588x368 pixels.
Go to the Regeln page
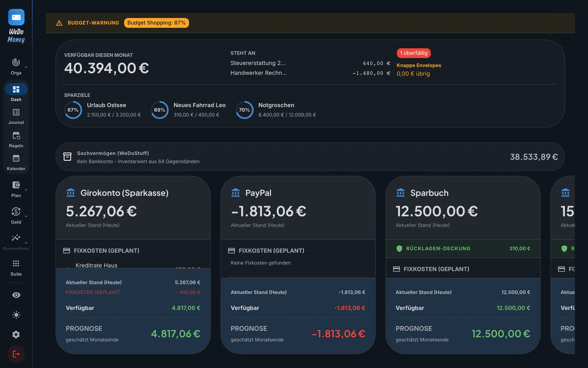pyautogui.click(x=16, y=140)
